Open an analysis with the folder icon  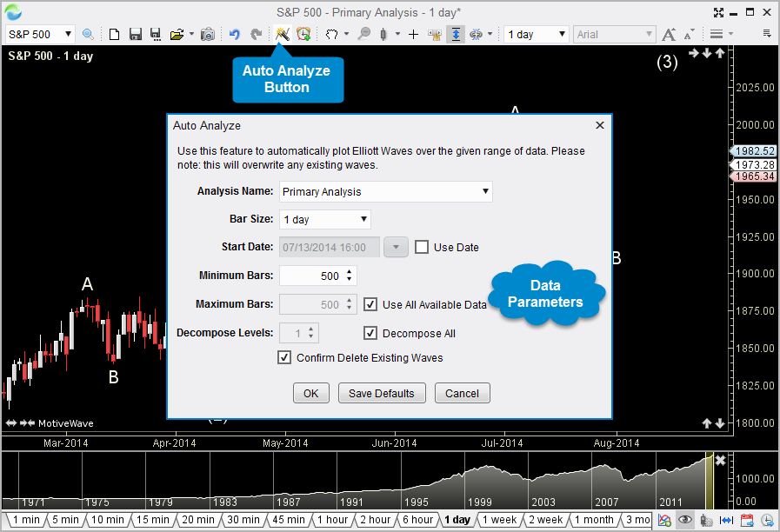pyautogui.click(x=177, y=34)
